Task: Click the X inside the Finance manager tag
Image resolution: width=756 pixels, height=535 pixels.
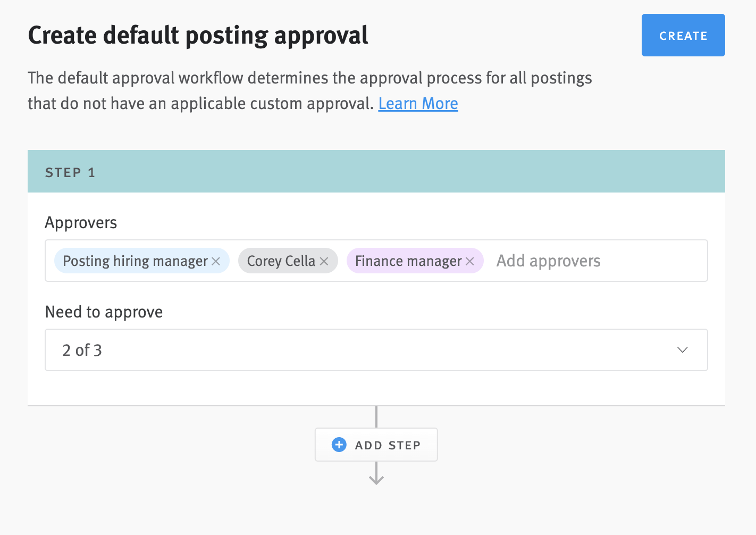Action: coord(469,261)
